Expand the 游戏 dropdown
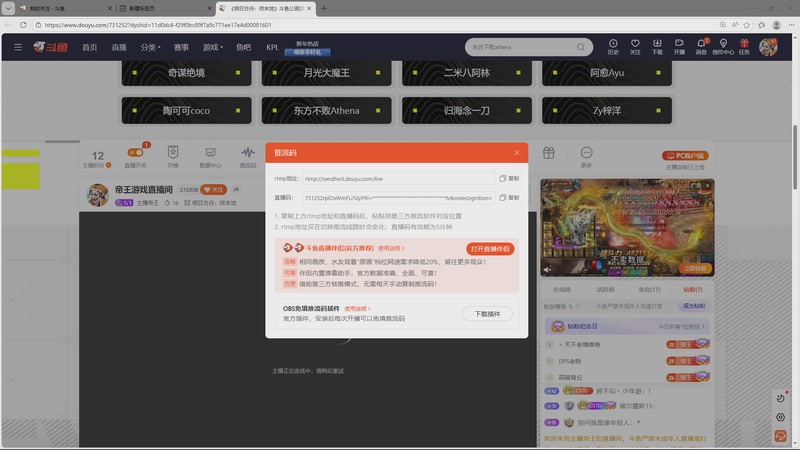 [x=213, y=47]
